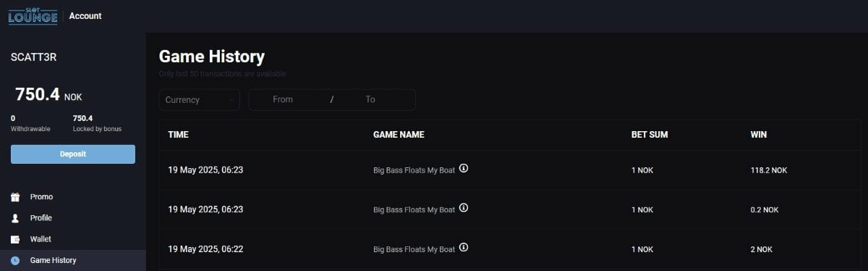868x271 pixels.
Task: Click the Game History clock icon
Action: coord(15,260)
